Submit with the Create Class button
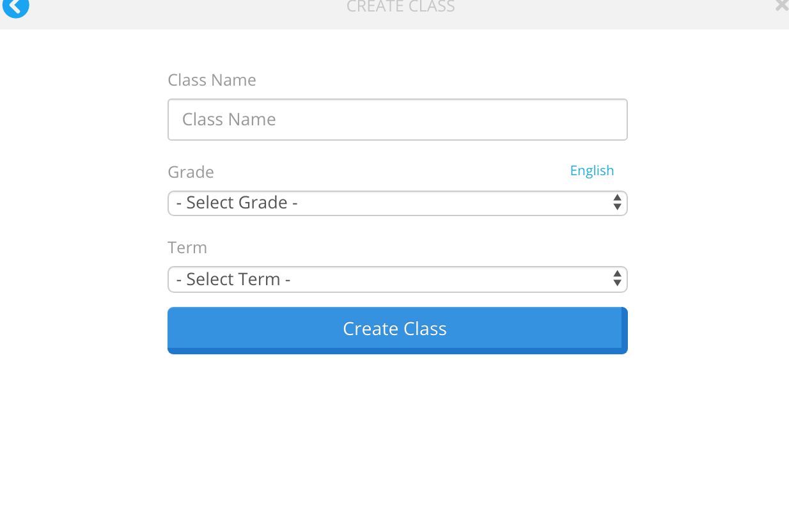 point(397,330)
